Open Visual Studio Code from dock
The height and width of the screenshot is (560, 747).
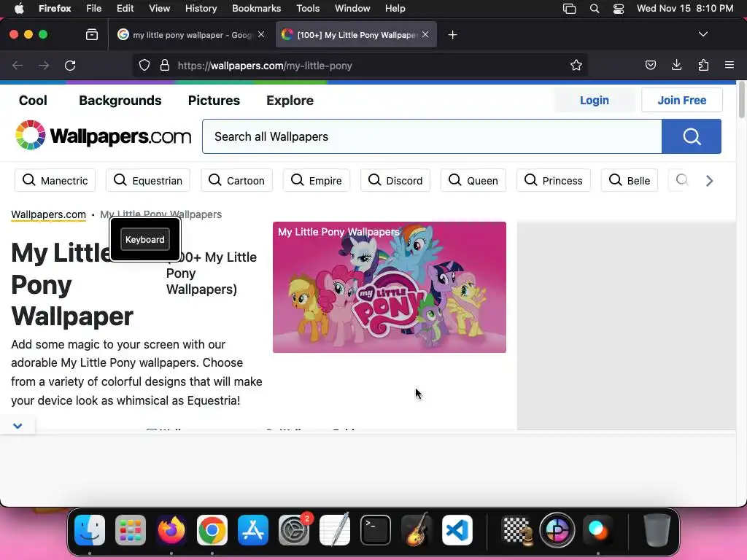tap(457, 530)
